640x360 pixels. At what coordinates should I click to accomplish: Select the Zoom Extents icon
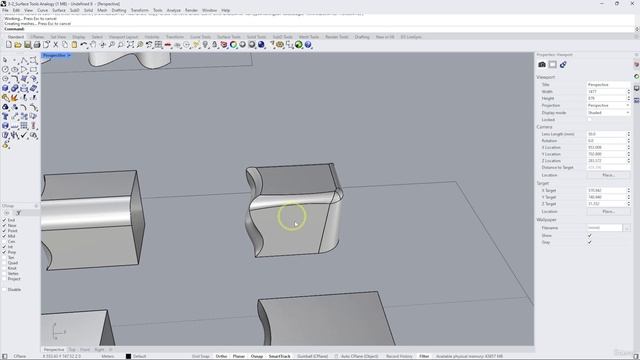130,44
